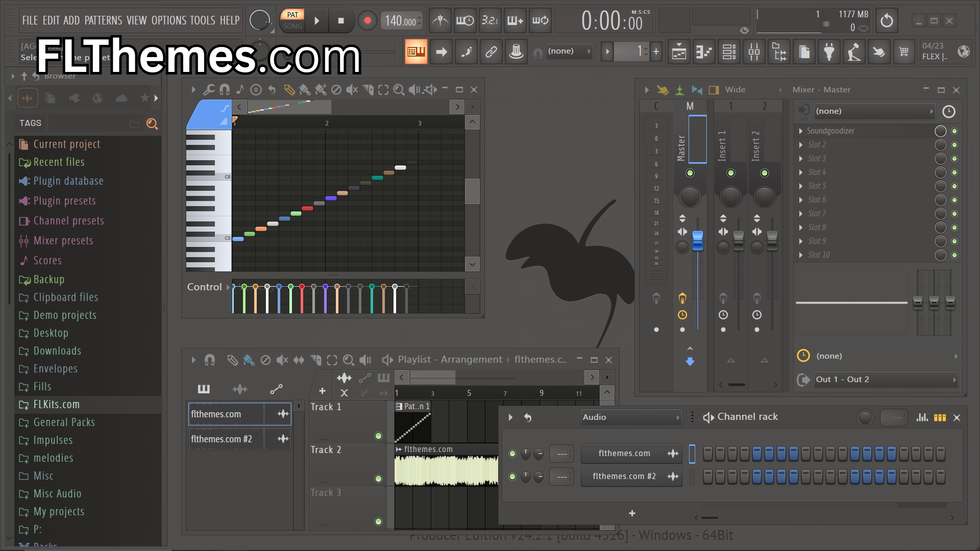Open the FILE menu
Image resolution: width=980 pixels, height=551 pixels.
[30, 20]
